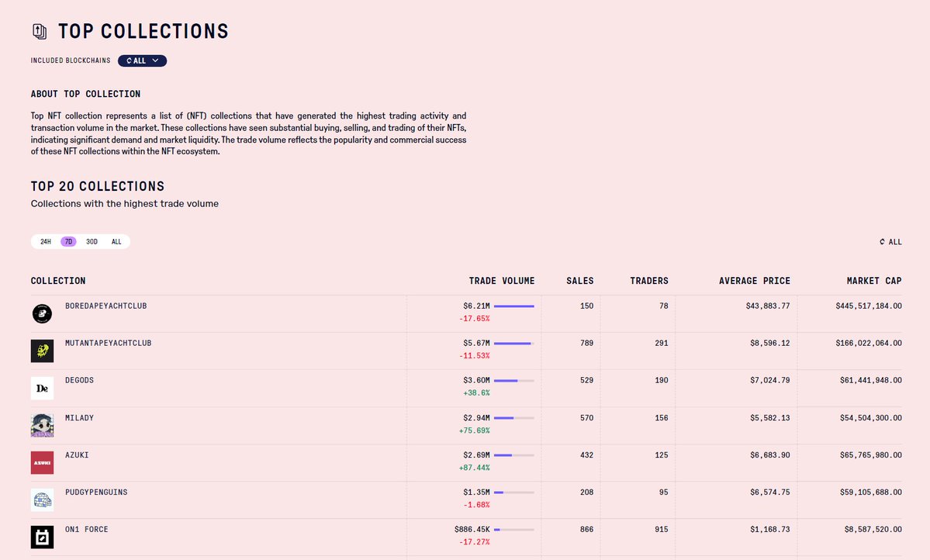Click the Azuki trade volume bar
This screenshot has height=560, width=930.
coord(514,455)
